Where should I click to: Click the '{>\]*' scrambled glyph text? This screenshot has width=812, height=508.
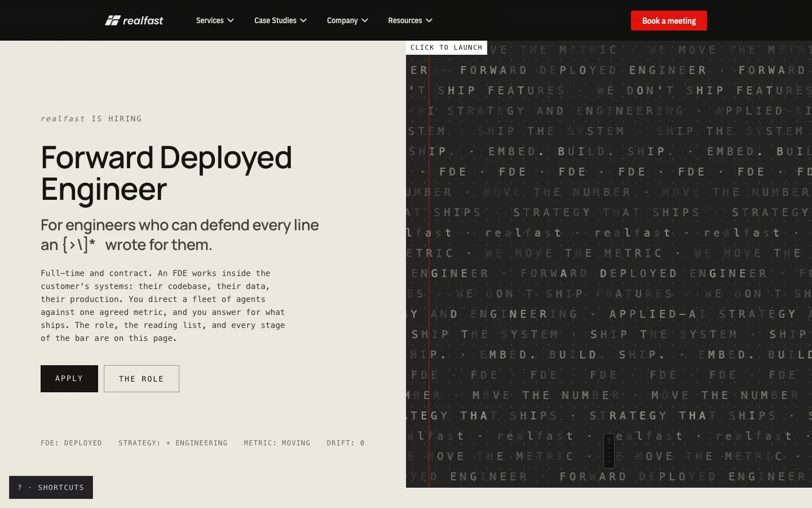tap(79, 245)
